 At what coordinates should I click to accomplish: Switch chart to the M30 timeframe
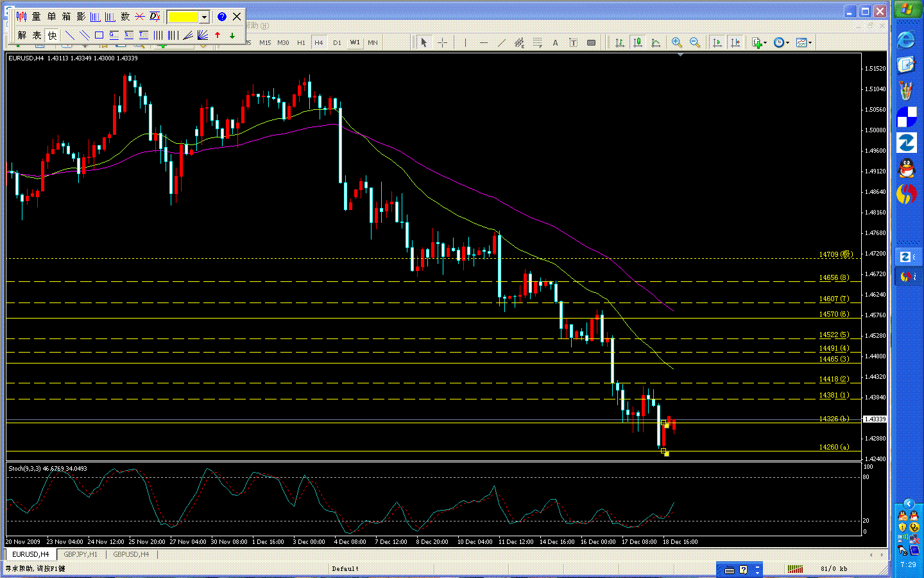tap(283, 42)
